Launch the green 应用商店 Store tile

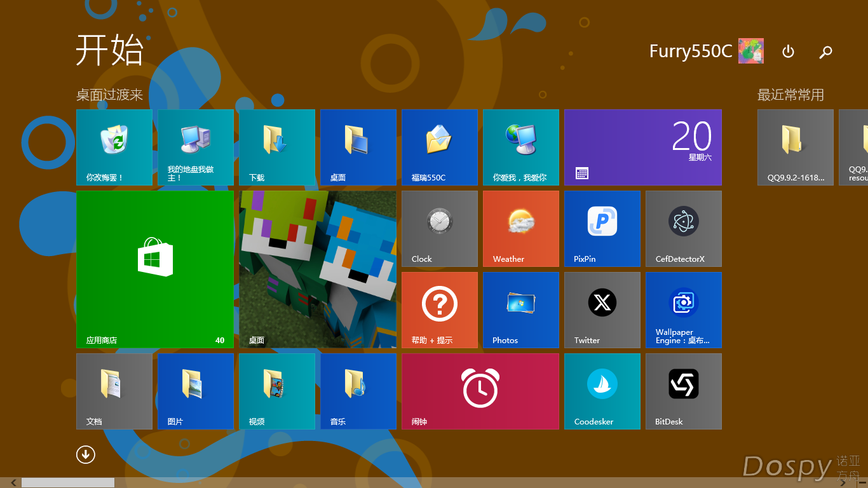[155, 269]
